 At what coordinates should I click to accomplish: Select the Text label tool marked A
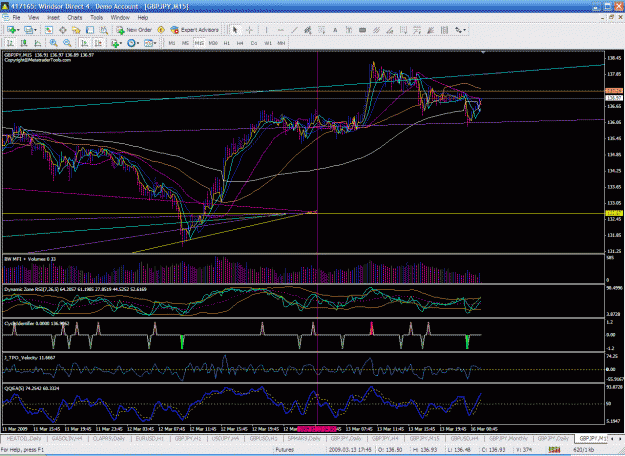pos(335,30)
